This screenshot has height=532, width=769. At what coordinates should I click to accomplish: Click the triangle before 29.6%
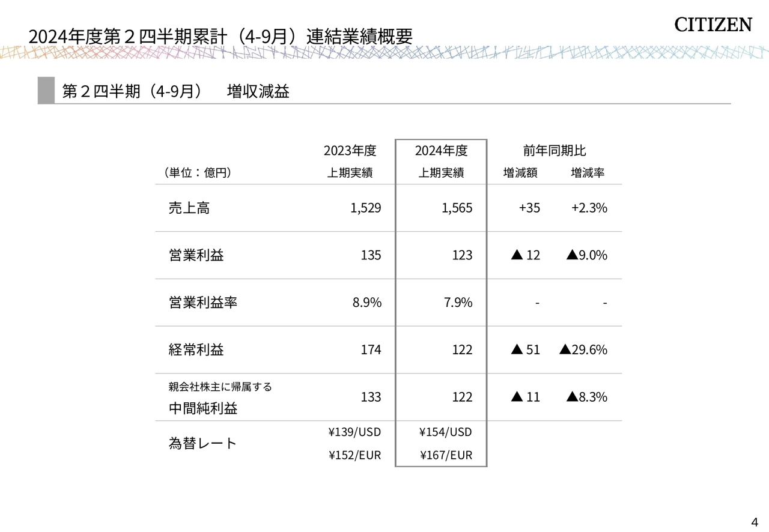point(565,349)
